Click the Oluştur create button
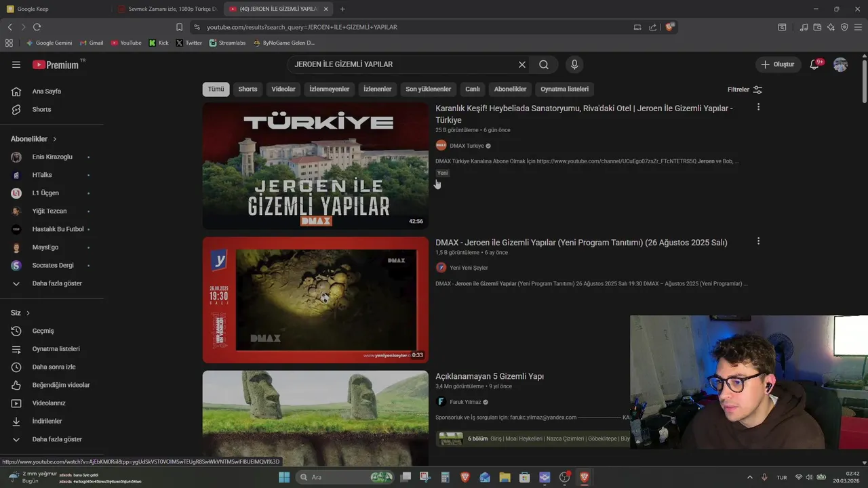This screenshot has width=868, height=488. (x=778, y=64)
